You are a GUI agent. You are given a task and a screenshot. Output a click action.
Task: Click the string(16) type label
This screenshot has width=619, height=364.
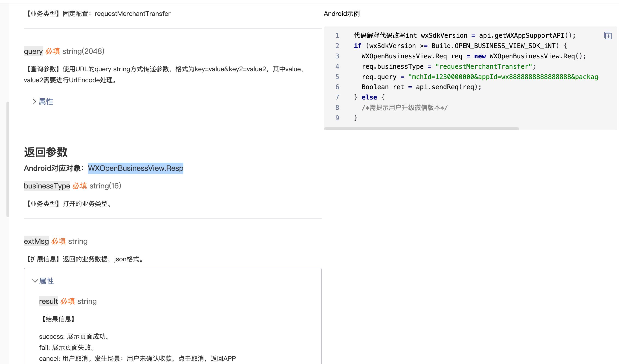[105, 186]
